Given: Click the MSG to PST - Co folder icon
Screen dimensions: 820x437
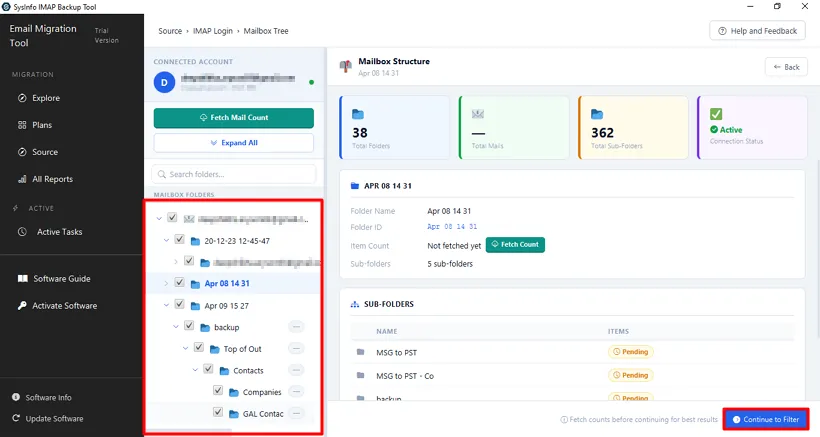Looking at the screenshot, I should [x=360, y=375].
